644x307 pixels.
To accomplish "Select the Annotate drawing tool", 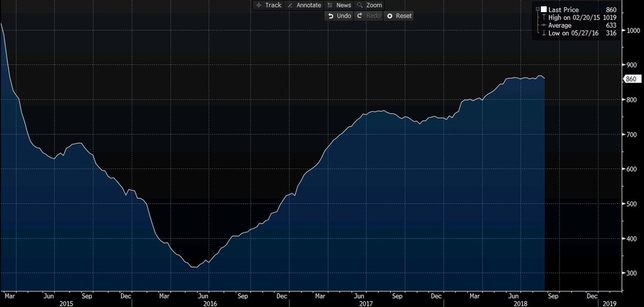I will 304,5.
